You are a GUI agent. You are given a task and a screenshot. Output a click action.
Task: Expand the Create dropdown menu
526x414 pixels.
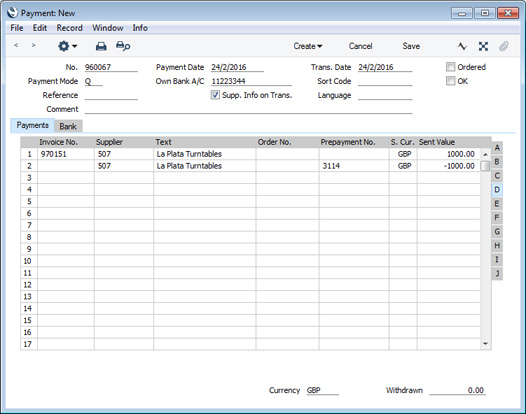[x=308, y=46]
